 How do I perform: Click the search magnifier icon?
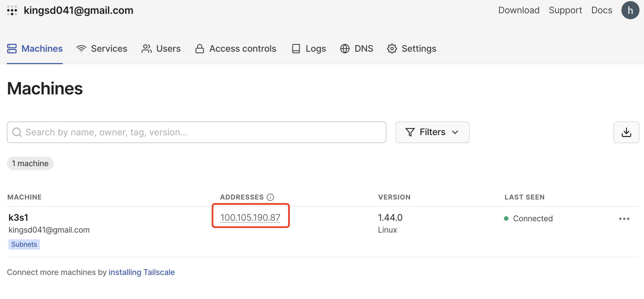coord(17,132)
